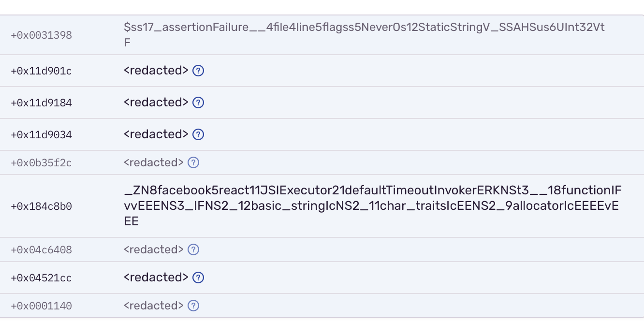644x322 pixels.
Task: Select the +0x0031398 address
Action: point(41,35)
